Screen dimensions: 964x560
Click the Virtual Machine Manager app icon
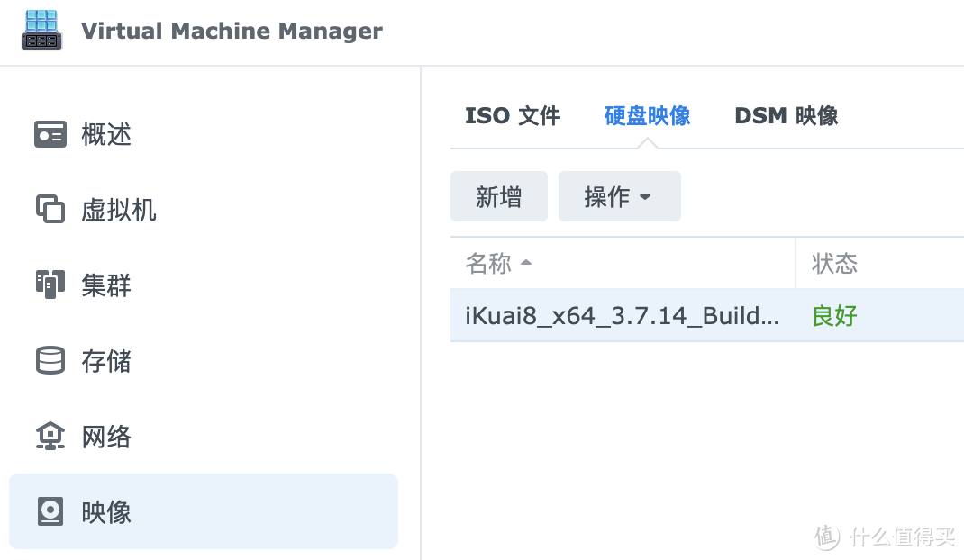(x=41, y=31)
